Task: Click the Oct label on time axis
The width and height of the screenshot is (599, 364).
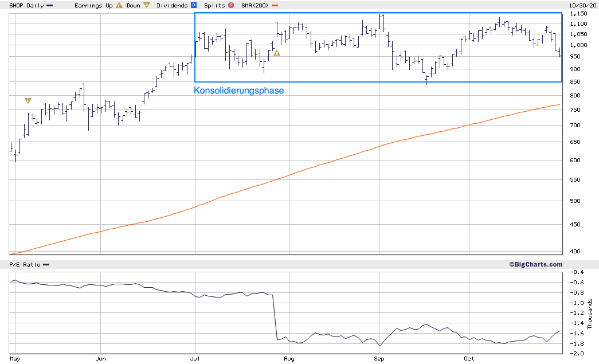Action: (469, 359)
